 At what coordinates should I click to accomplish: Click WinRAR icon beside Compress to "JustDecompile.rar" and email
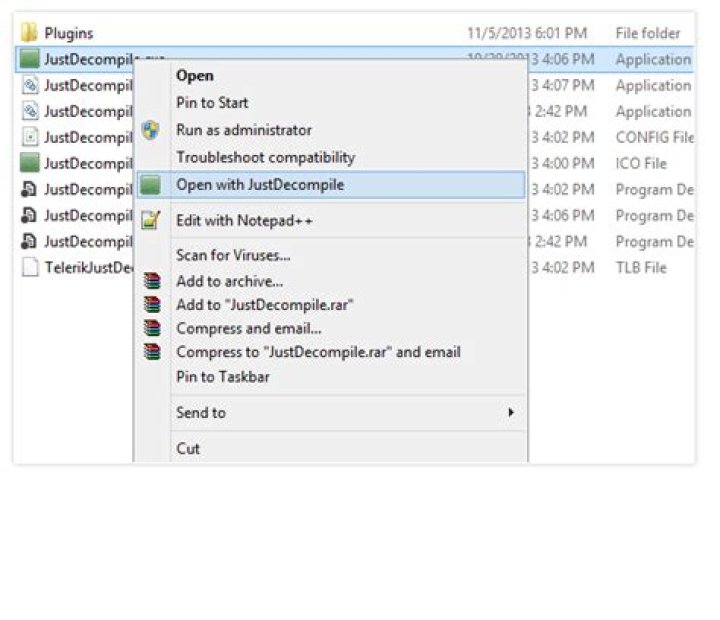(152, 352)
